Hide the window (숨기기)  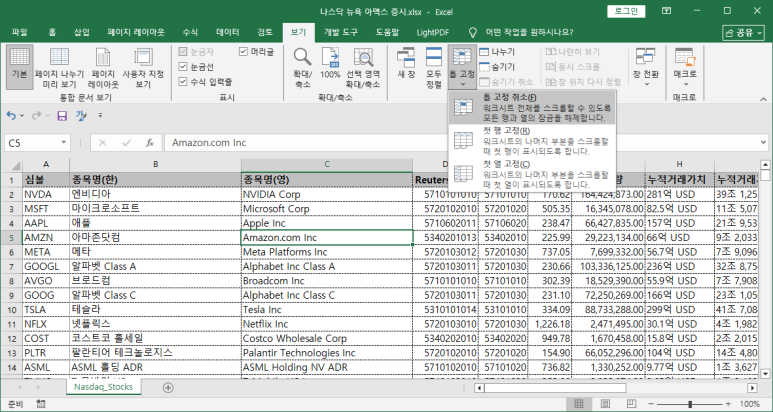pyautogui.click(x=497, y=67)
